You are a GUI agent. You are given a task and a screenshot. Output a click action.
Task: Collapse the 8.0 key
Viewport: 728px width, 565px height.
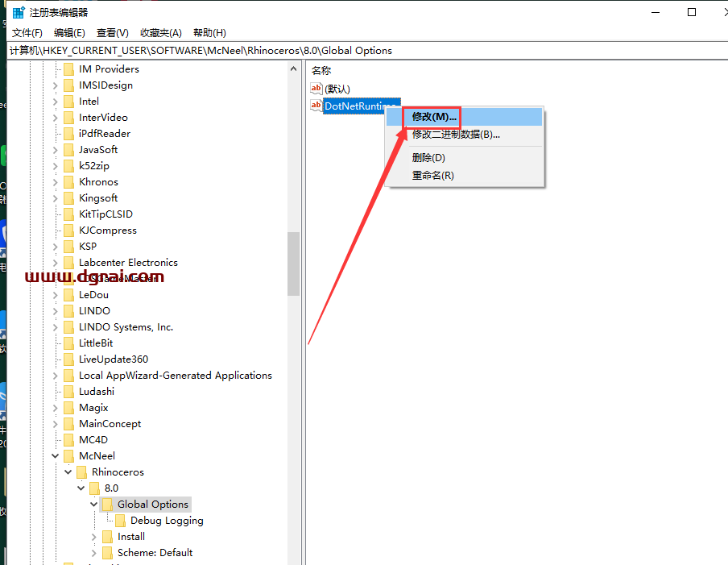click(x=81, y=488)
